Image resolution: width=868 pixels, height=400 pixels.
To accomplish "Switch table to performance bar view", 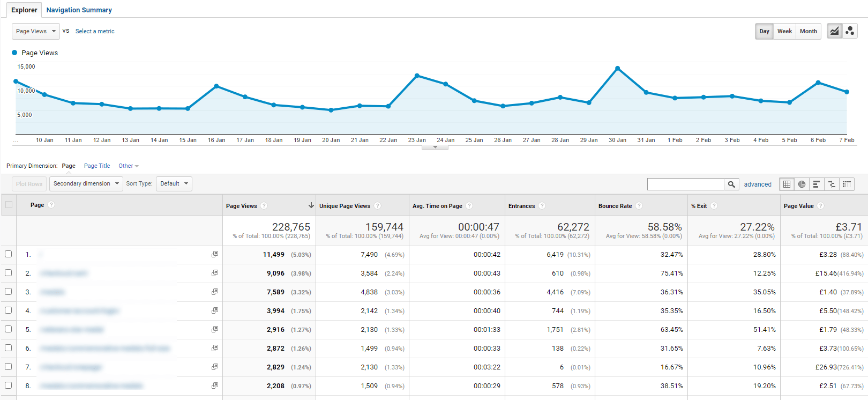I will [x=817, y=184].
